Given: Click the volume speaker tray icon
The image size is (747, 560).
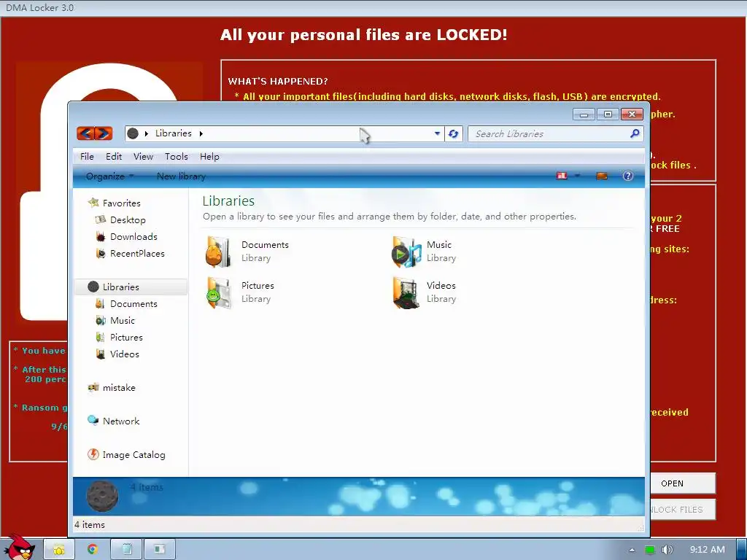Looking at the screenshot, I should click(x=667, y=550).
